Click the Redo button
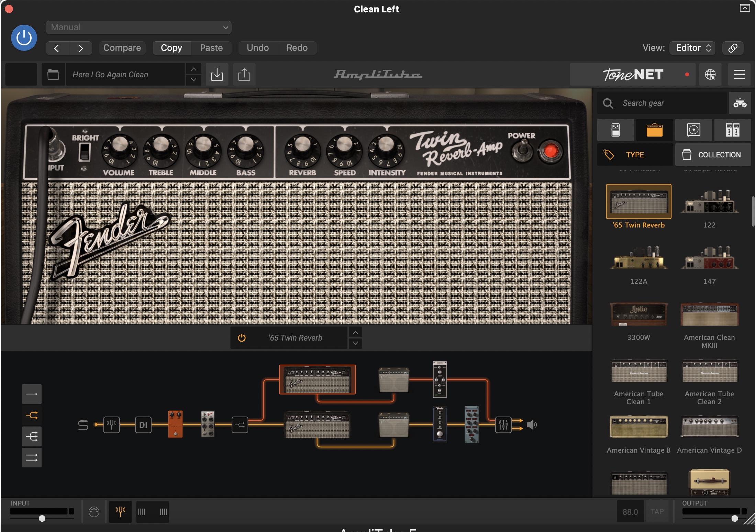 (297, 48)
